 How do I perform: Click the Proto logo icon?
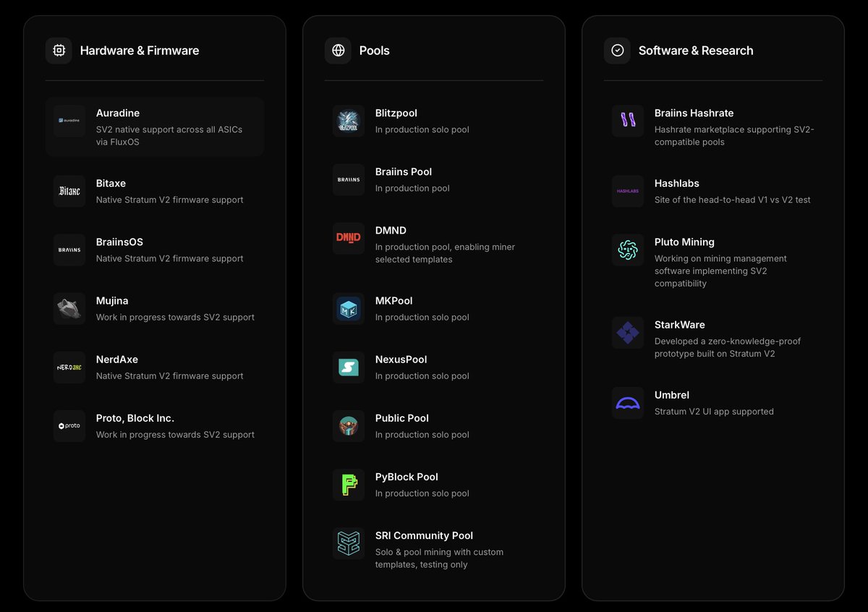(x=69, y=425)
